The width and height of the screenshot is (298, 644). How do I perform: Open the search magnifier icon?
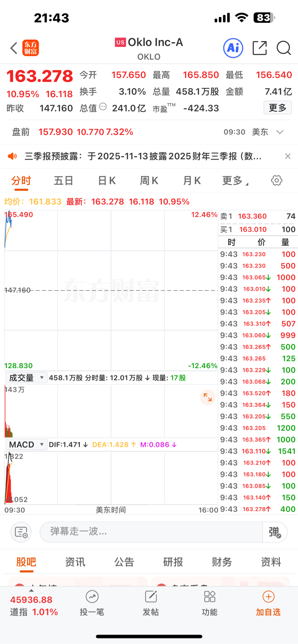[x=284, y=48]
